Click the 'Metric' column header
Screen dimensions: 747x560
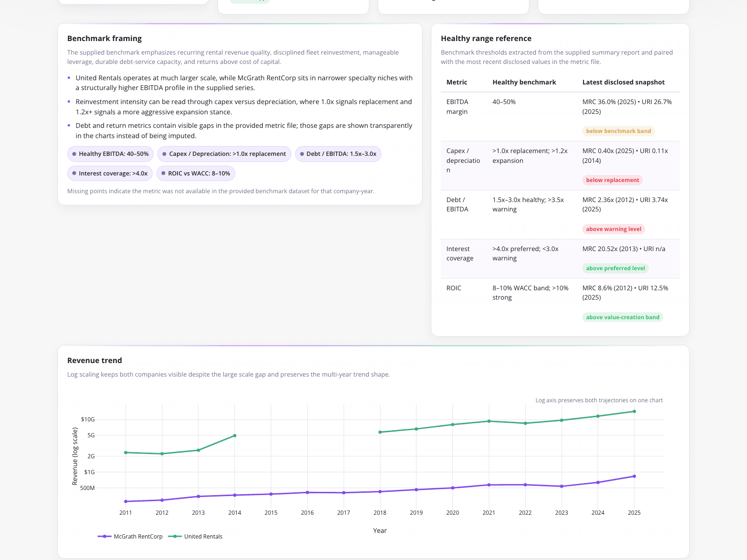(457, 82)
